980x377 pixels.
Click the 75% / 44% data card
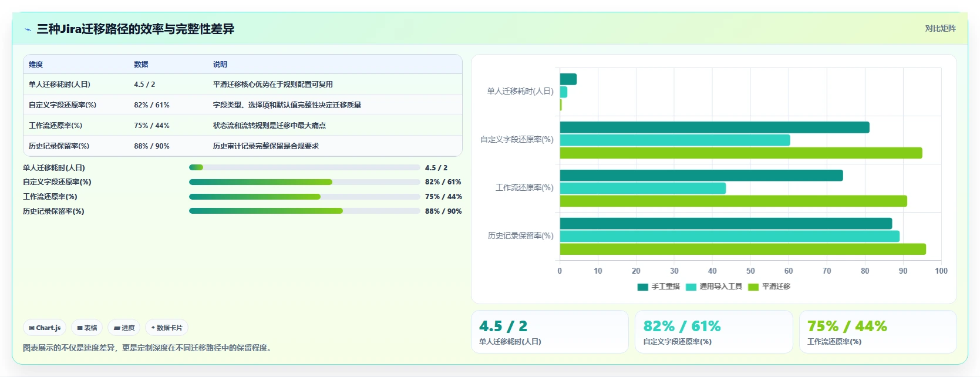tap(878, 332)
